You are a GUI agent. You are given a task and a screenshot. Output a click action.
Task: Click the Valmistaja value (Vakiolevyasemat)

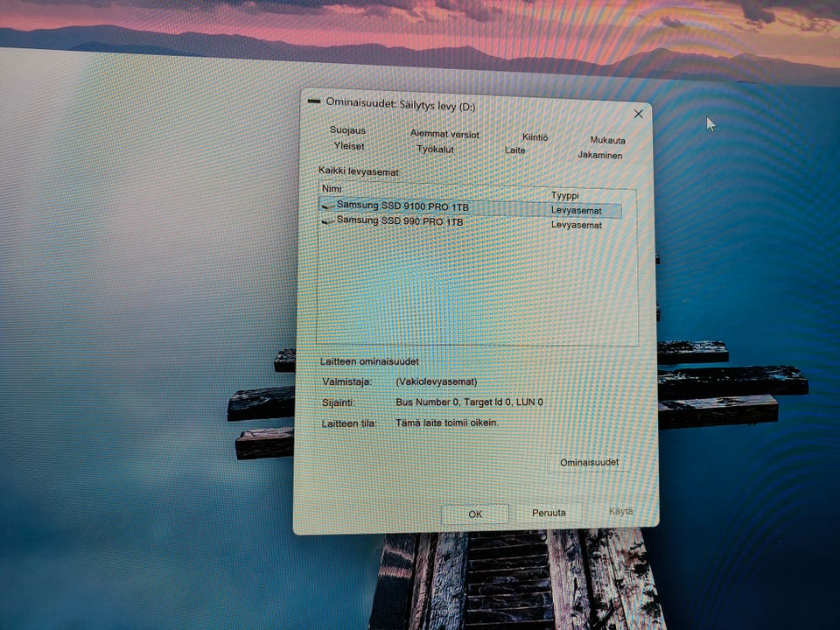[x=436, y=382]
